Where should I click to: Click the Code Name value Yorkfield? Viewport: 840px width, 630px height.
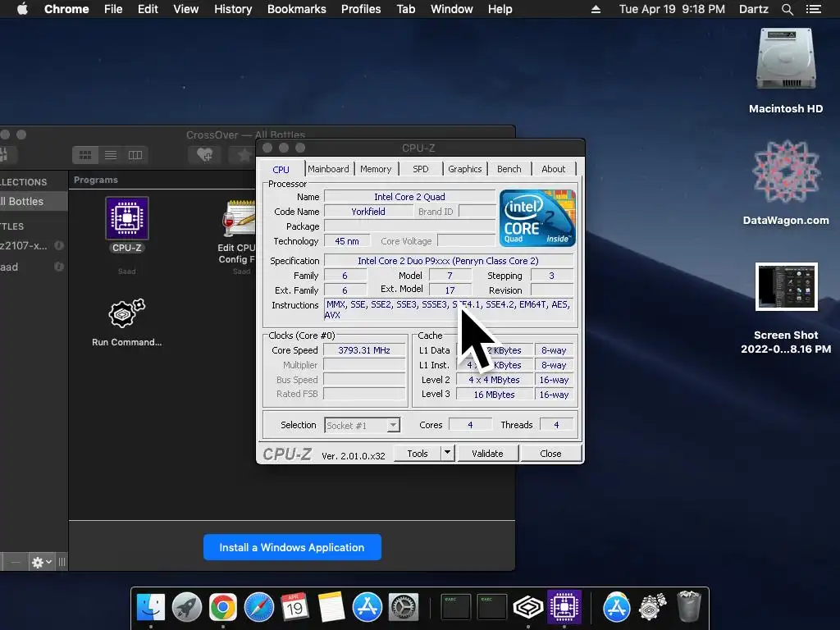(x=368, y=212)
